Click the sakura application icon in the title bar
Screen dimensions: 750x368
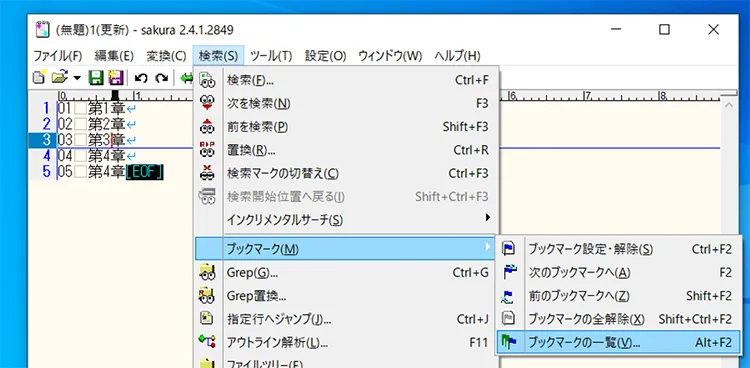(x=43, y=30)
